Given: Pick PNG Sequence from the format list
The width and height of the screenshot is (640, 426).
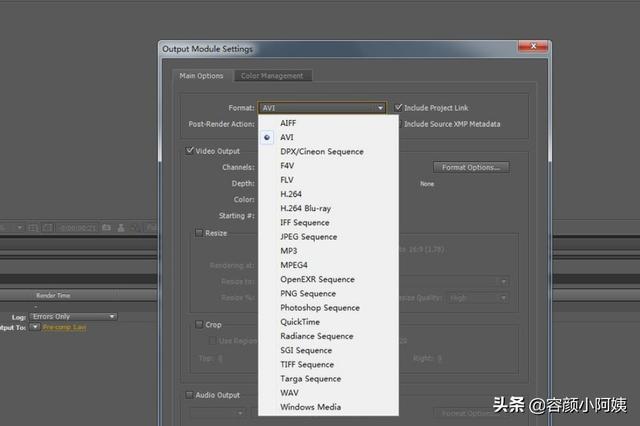Looking at the screenshot, I should (308, 294).
